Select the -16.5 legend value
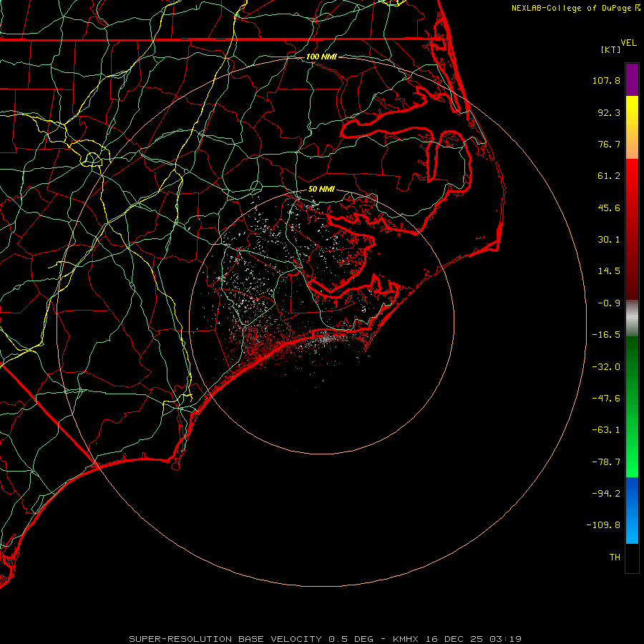The width and height of the screenshot is (644, 644). (606, 335)
